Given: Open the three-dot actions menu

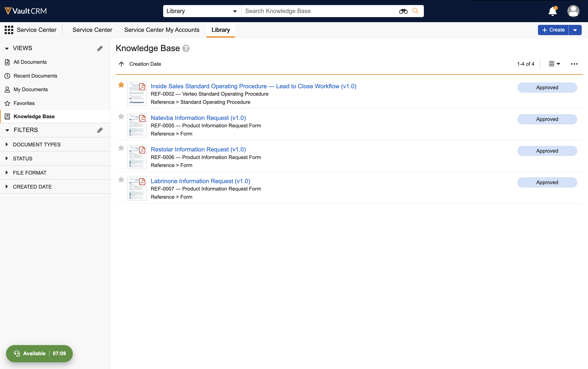Looking at the screenshot, I should tap(574, 64).
